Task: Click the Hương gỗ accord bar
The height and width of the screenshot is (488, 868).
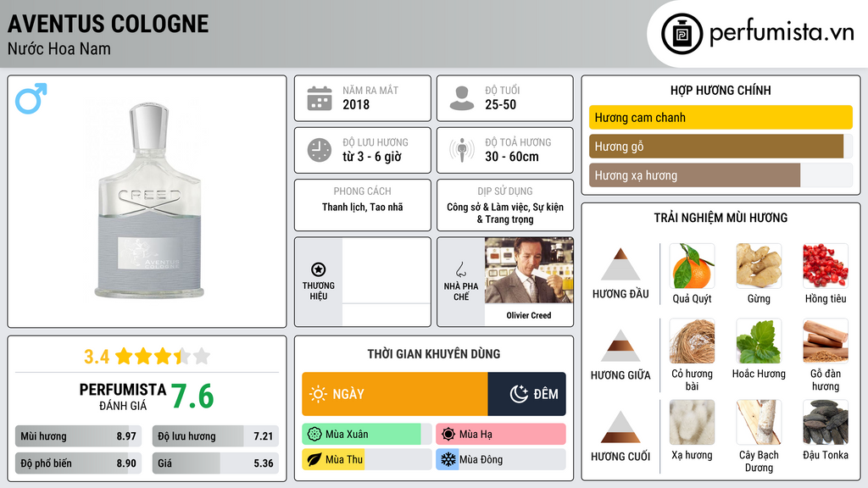Action: (721, 146)
